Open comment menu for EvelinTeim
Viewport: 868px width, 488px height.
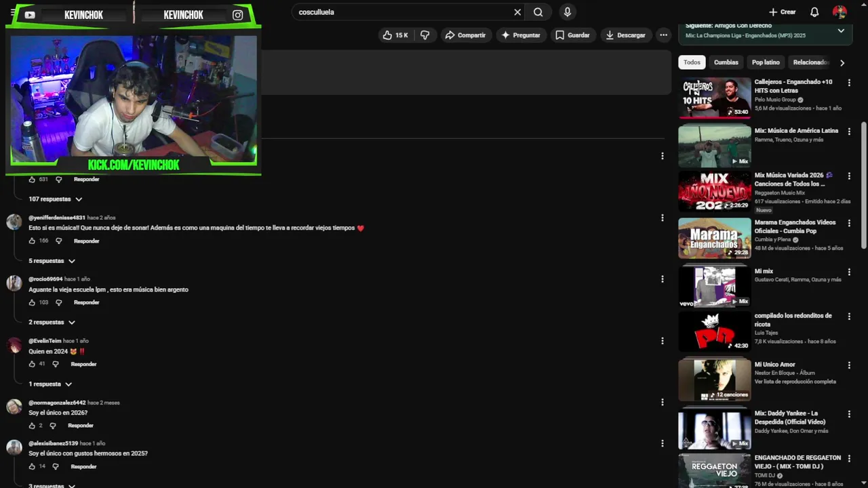[x=663, y=340]
